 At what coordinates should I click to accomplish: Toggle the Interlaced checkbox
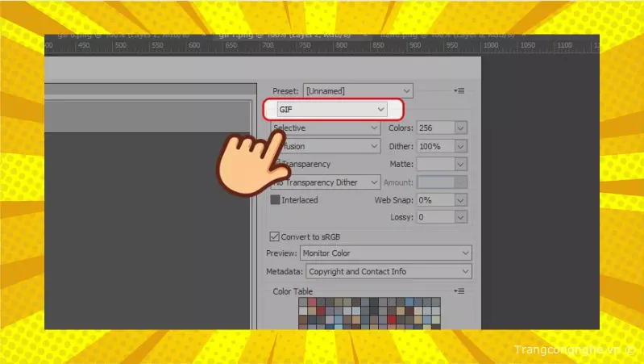(x=275, y=199)
